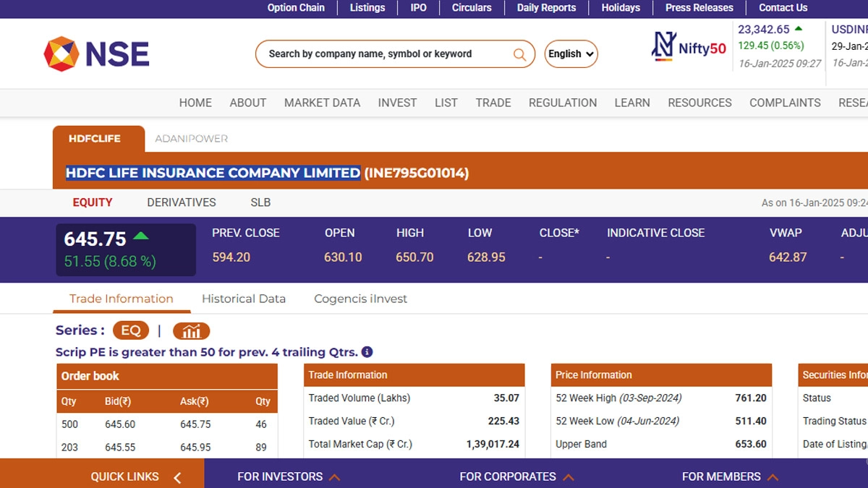Open the Cogencis iInvest tab
The width and height of the screenshot is (868, 488).
coord(360,299)
